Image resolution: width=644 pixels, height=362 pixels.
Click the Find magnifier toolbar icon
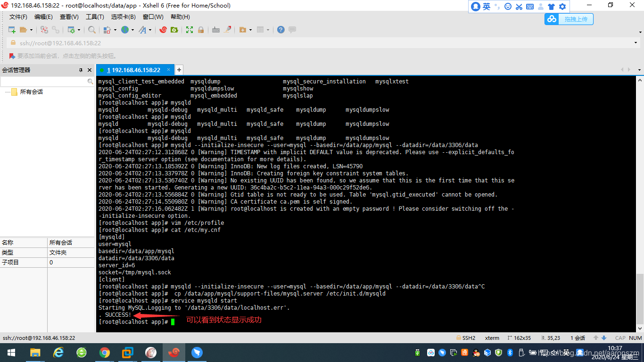coord(92,30)
